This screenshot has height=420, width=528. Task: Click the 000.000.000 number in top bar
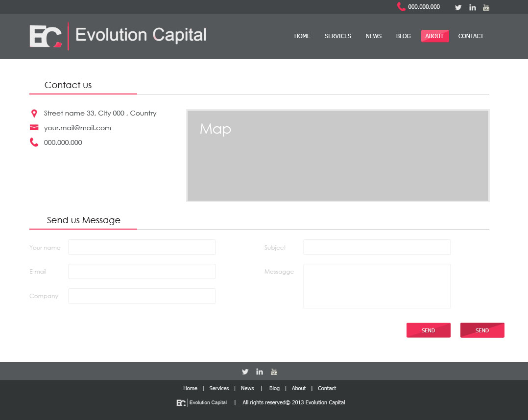[x=424, y=7]
